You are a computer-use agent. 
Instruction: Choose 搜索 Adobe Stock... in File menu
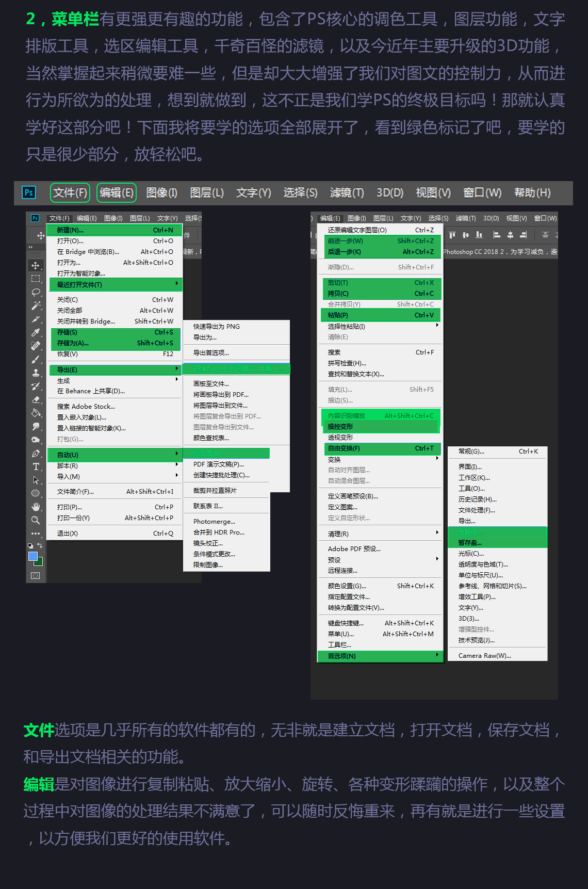pos(86,407)
